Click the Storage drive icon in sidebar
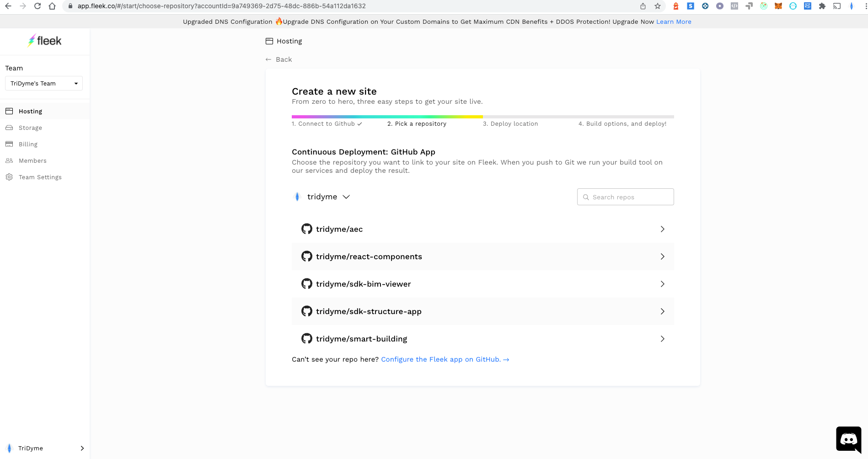868x459 pixels. [x=9, y=128]
